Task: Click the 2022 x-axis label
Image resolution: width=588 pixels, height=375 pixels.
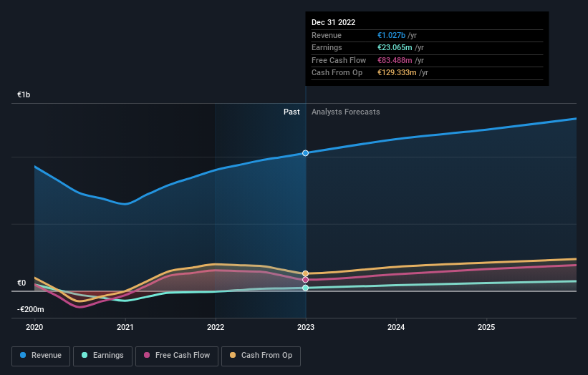Action: click(x=216, y=328)
